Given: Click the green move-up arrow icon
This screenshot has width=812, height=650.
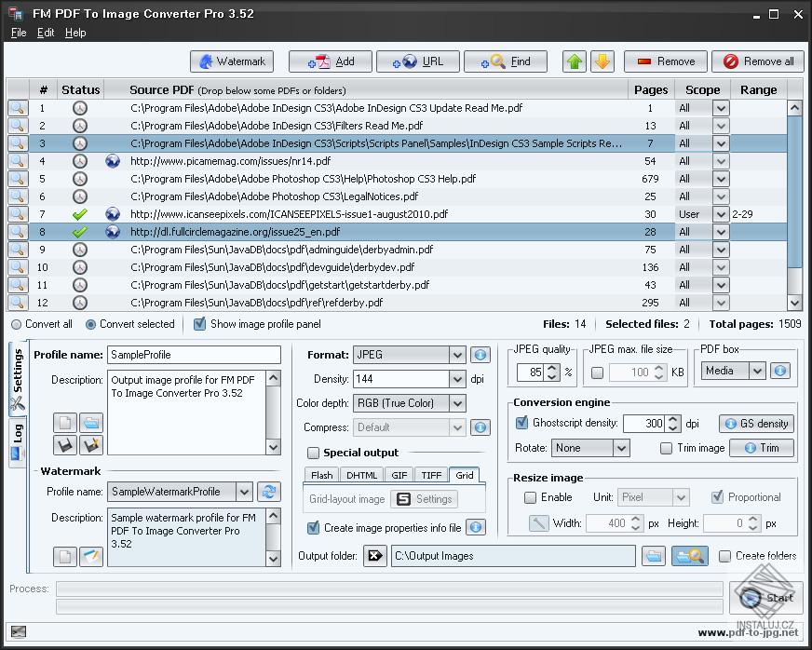Looking at the screenshot, I should (575, 61).
